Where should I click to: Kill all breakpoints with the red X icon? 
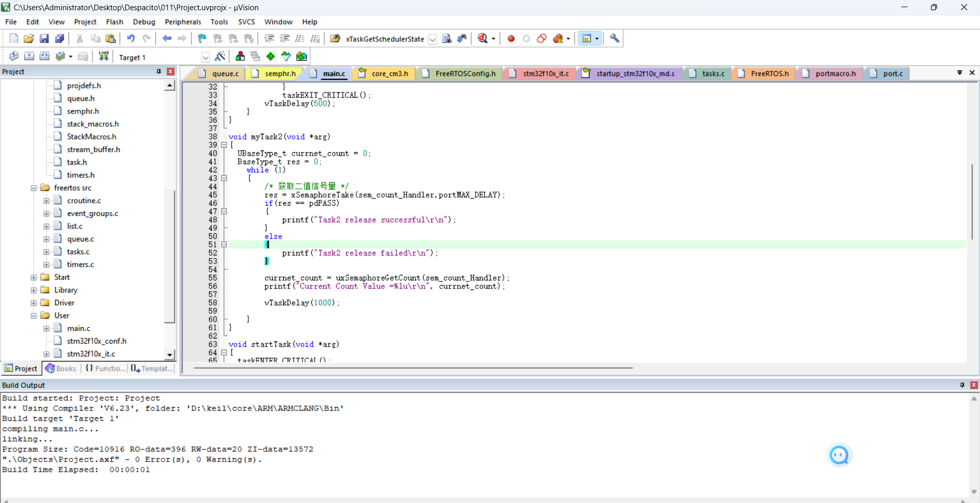click(558, 38)
